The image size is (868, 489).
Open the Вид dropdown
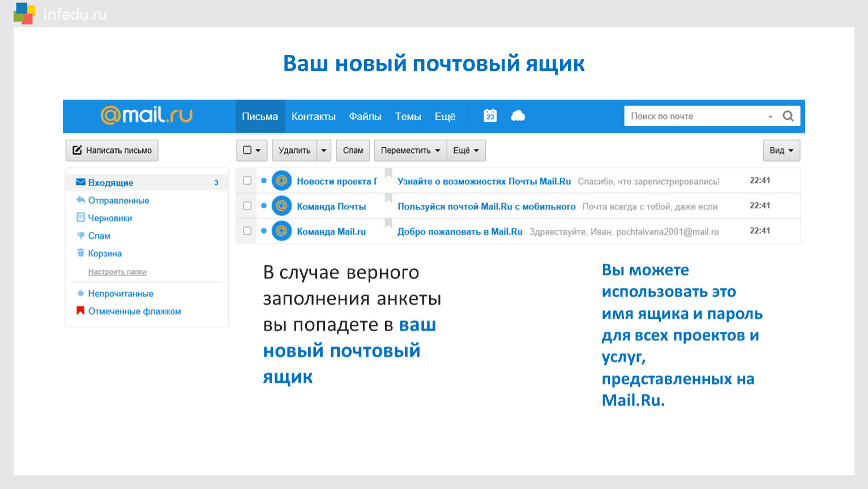pos(781,151)
